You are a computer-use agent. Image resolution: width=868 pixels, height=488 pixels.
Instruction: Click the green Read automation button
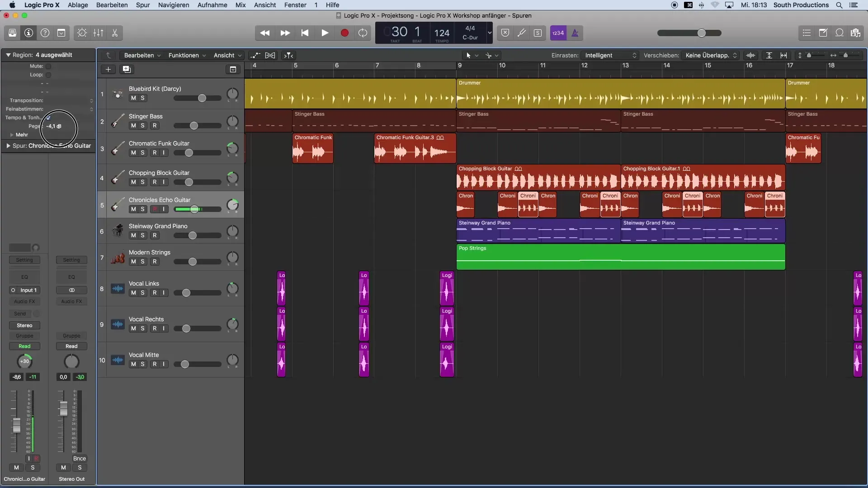24,346
